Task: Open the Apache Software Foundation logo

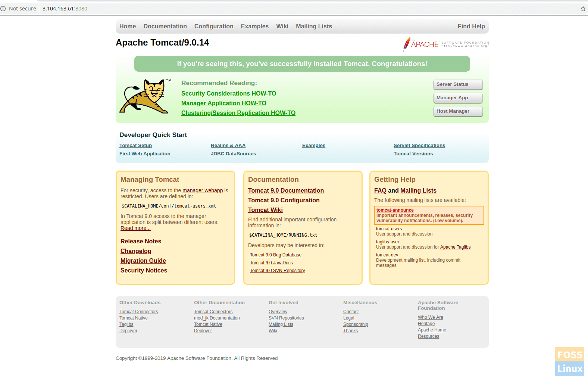Action: click(445, 44)
